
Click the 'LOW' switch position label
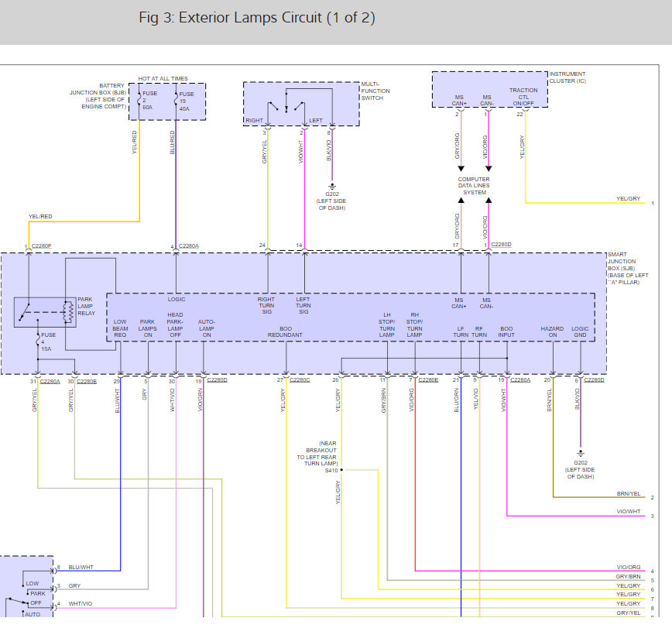33,584
